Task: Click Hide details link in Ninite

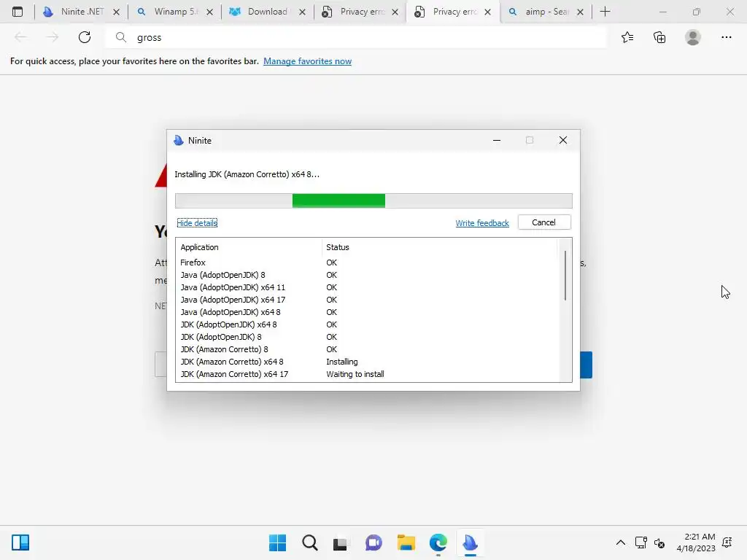Action: [x=197, y=223]
